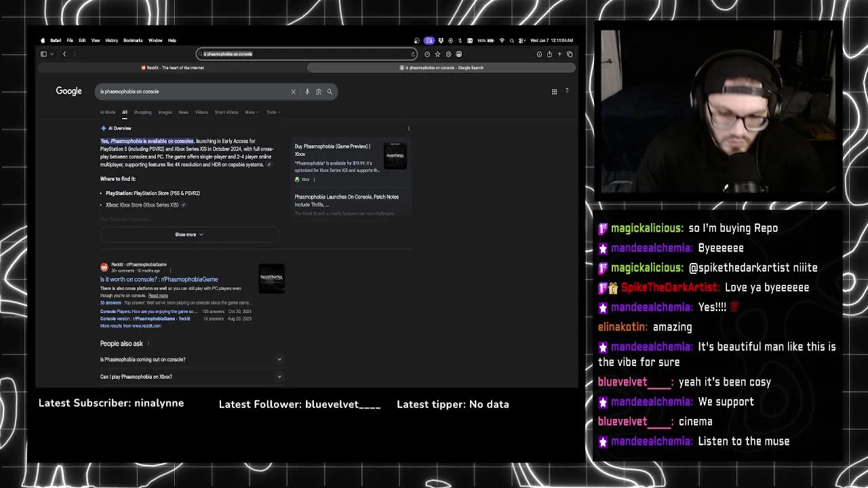Toggle the Safari sidebar button
The width and height of the screenshot is (868, 488).
point(43,54)
